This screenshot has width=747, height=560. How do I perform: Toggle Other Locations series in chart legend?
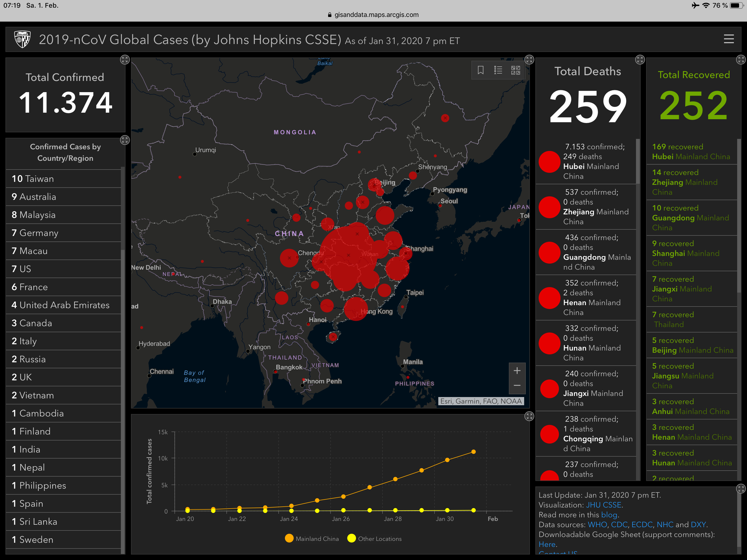pyautogui.click(x=375, y=539)
